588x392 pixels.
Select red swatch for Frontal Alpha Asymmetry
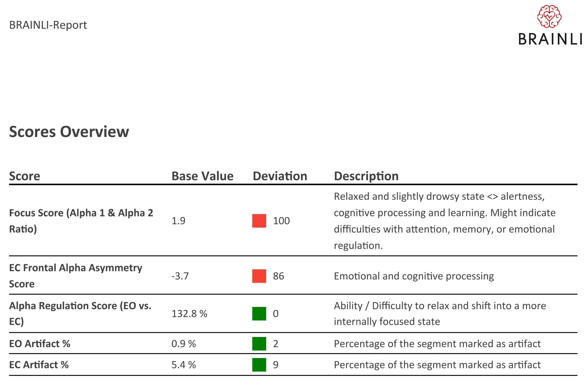[259, 276]
